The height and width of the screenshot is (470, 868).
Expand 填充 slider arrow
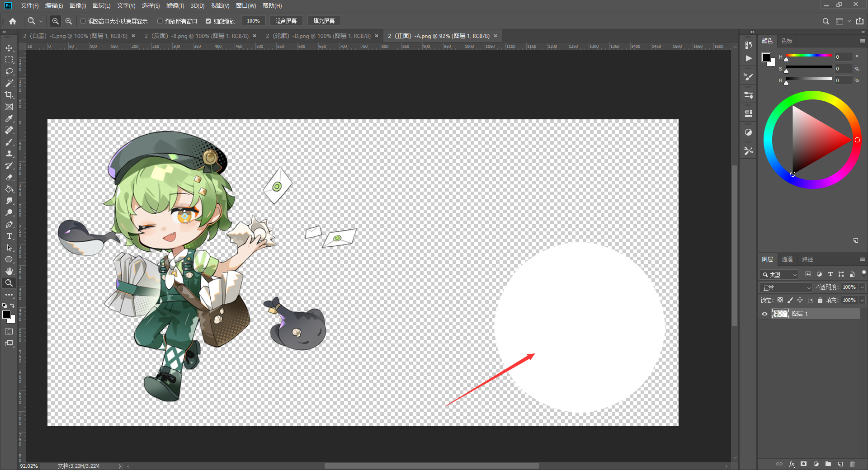tap(862, 300)
